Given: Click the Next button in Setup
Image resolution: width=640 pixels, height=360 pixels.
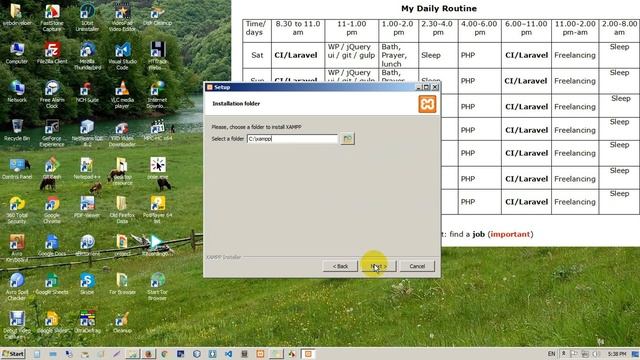Looking at the screenshot, I should click(x=378, y=266).
